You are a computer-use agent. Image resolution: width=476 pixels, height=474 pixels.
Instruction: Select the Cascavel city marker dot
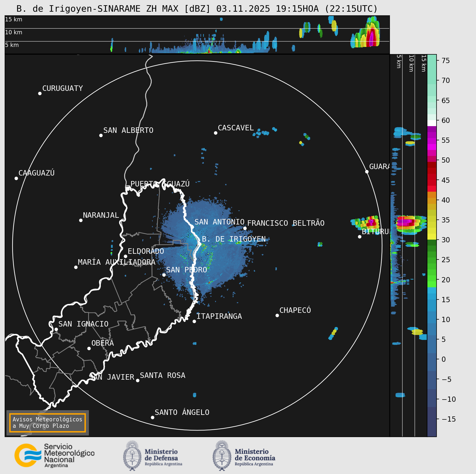tap(216, 133)
